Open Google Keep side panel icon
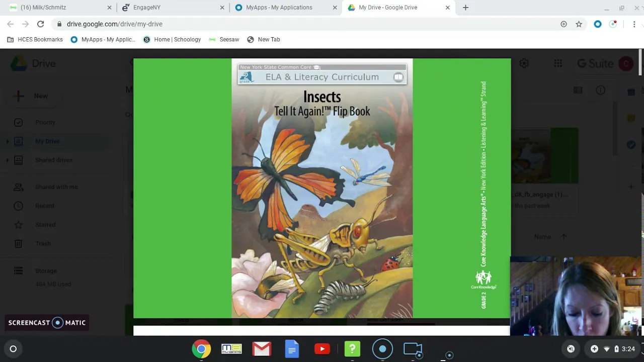 tap(631, 118)
